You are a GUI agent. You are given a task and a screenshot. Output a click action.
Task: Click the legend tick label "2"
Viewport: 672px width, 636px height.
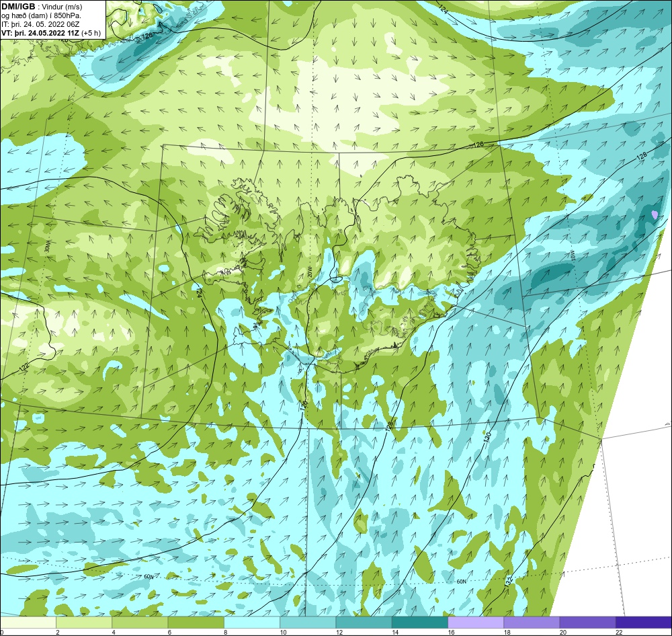point(57,632)
